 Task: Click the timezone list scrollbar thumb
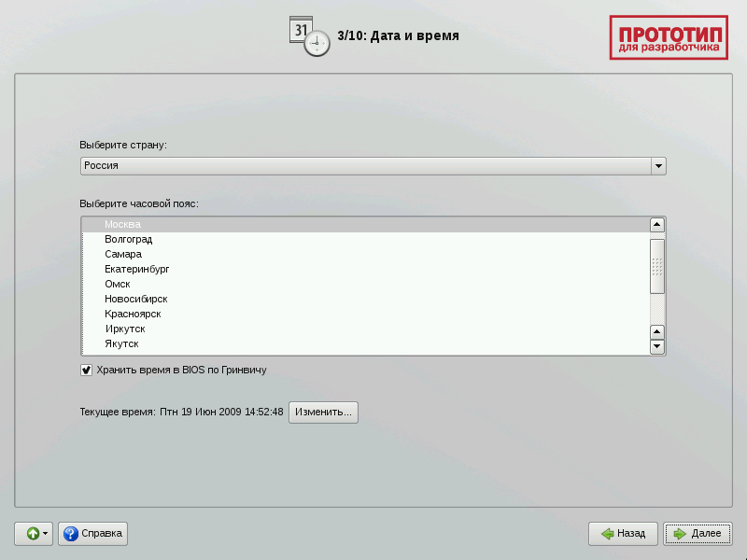click(657, 266)
